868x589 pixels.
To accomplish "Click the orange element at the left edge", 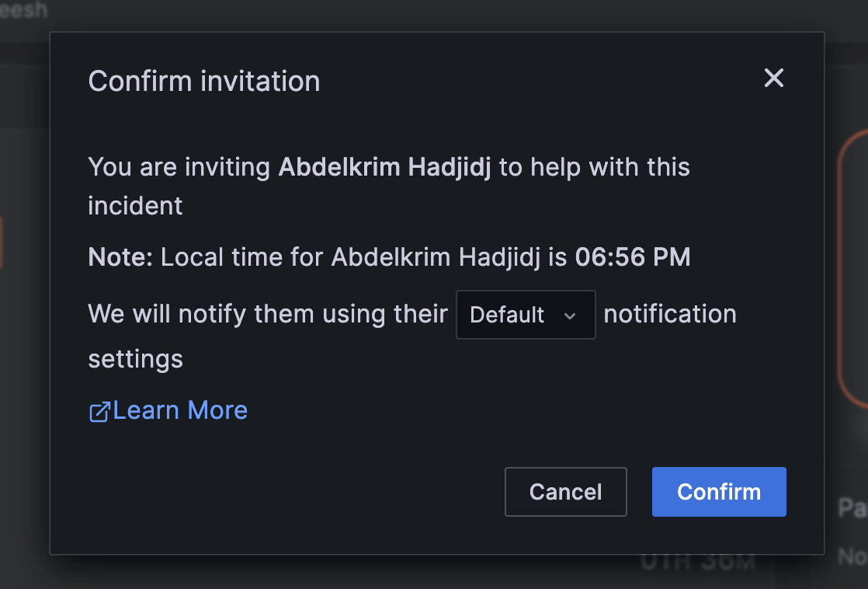I will 2,242.
